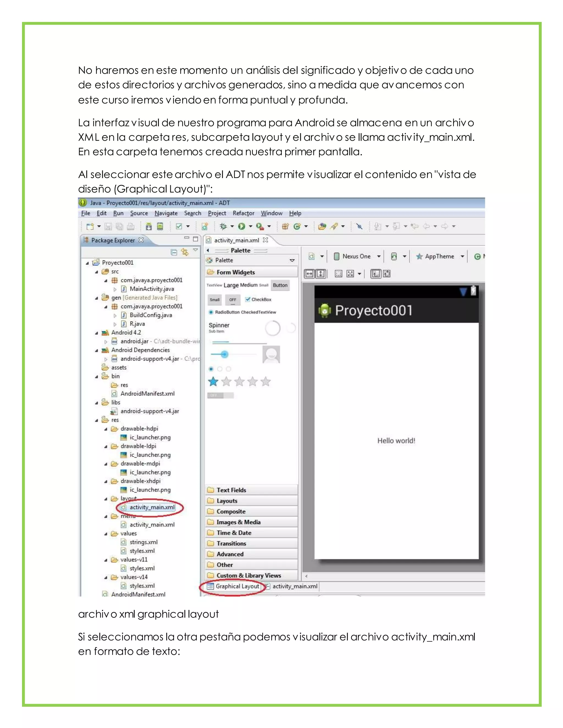Toggle the Show Included In outline button
The height and width of the screenshot is (728, 563).
coord(376,274)
